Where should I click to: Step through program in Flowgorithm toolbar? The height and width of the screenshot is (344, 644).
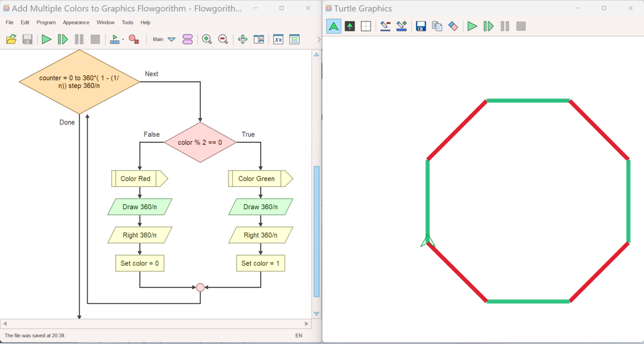63,39
